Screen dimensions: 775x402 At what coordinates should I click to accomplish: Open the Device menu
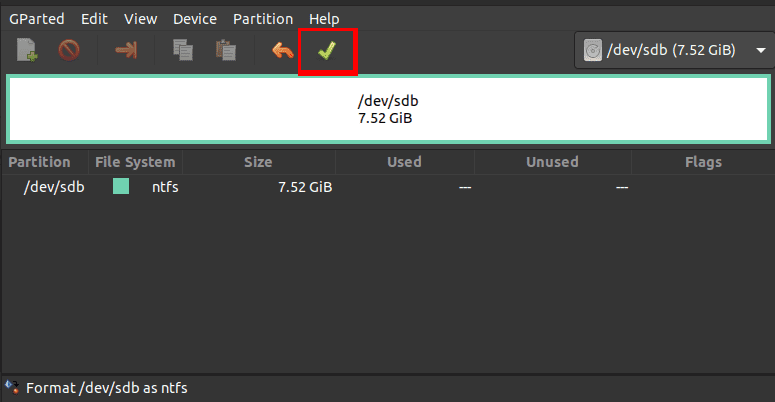tap(193, 19)
